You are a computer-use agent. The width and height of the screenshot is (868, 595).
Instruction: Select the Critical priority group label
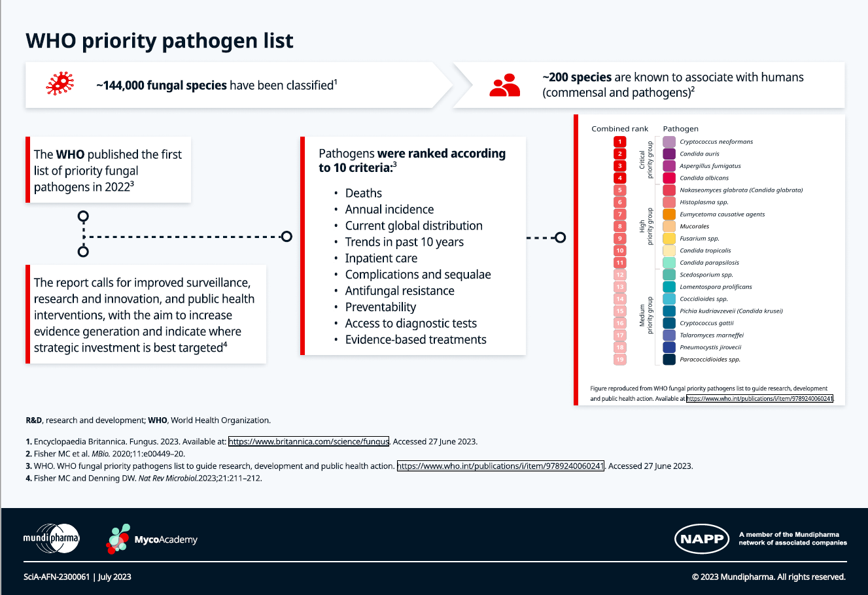click(x=645, y=159)
